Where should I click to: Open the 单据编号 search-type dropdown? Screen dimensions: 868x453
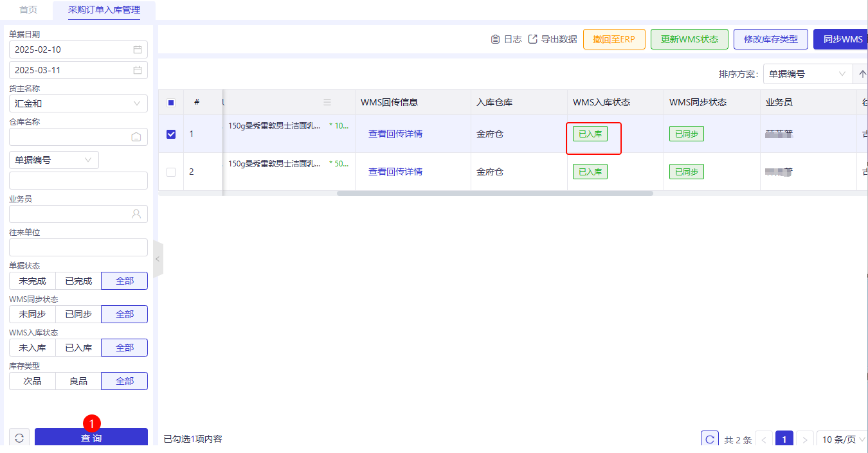click(x=54, y=160)
